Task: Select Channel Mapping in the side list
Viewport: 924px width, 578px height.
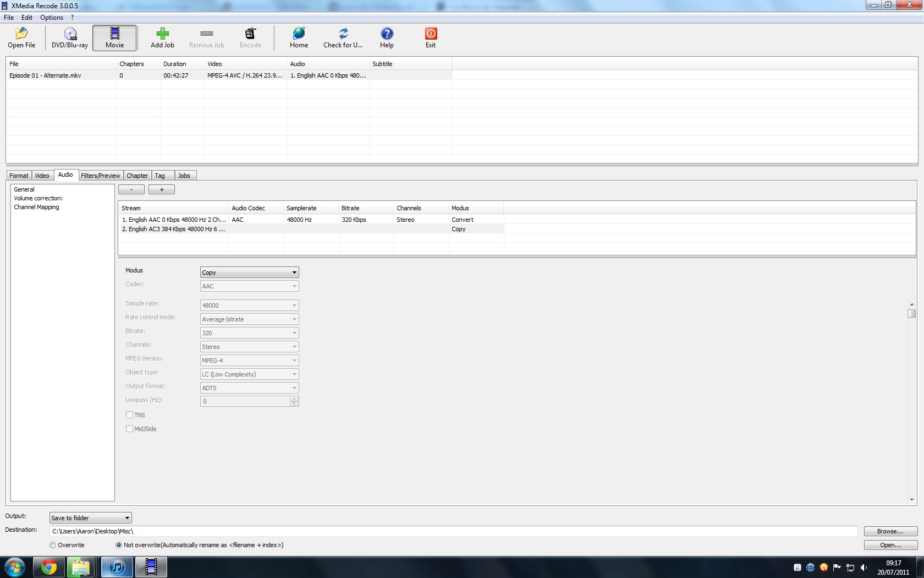Action: (x=36, y=207)
